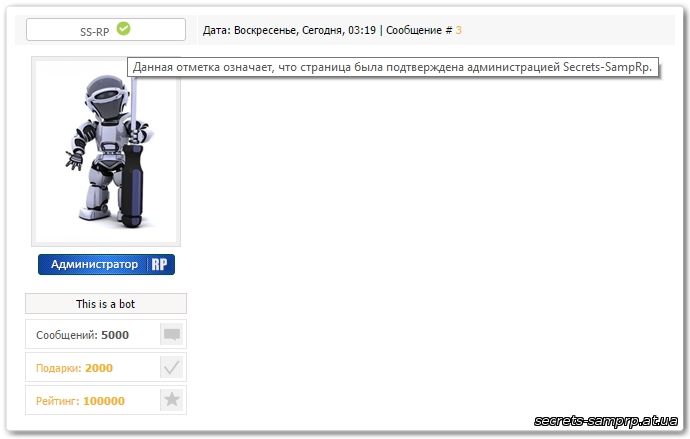Click the rating star icon
The height and width of the screenshot is (439, 690).
(x=172, y=400)
